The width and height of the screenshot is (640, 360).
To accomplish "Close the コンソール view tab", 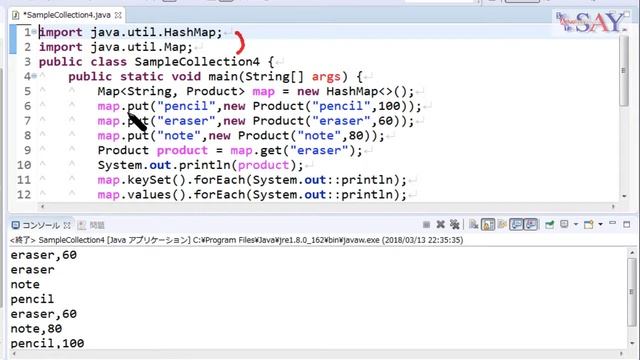I will (67, 225).
